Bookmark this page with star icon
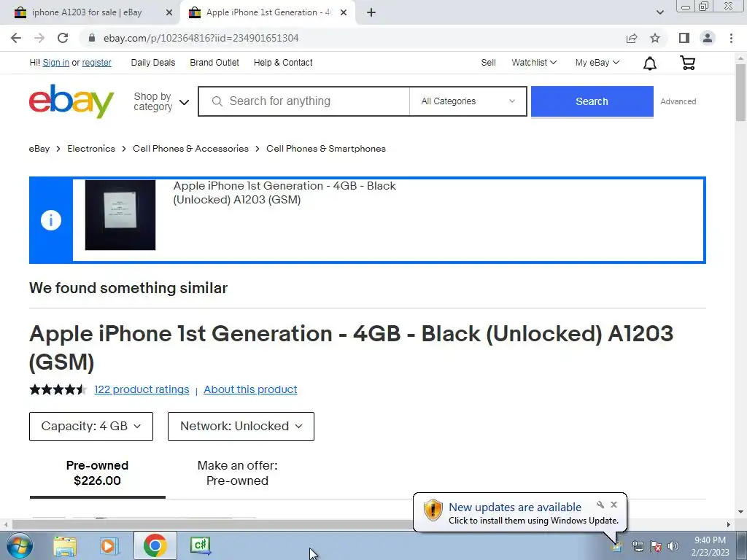 coord(655,38)
